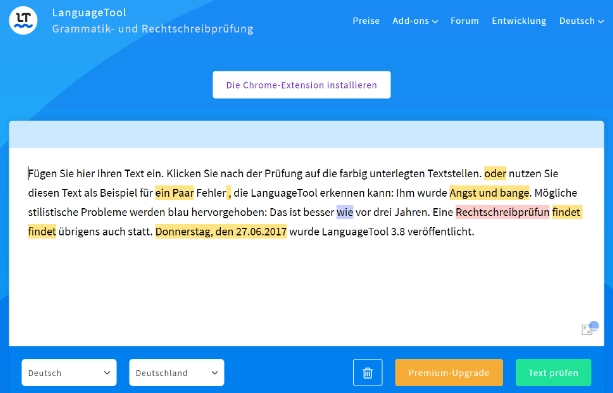
Task: Open the Preise page
Action: pos(366,21)
